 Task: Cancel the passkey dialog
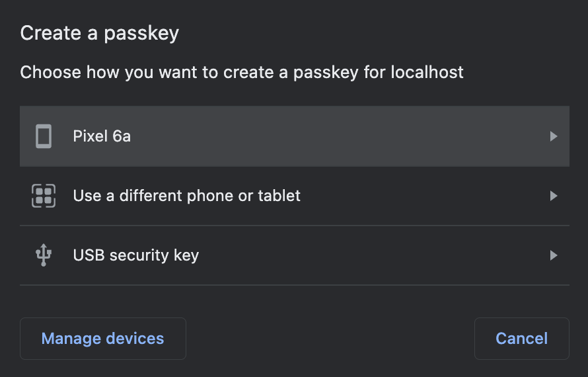[x=521, y=339]
